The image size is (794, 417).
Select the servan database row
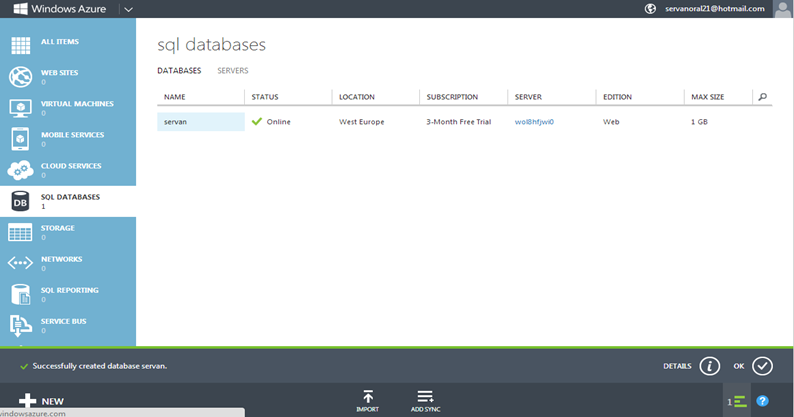click(x=464, y=122)
